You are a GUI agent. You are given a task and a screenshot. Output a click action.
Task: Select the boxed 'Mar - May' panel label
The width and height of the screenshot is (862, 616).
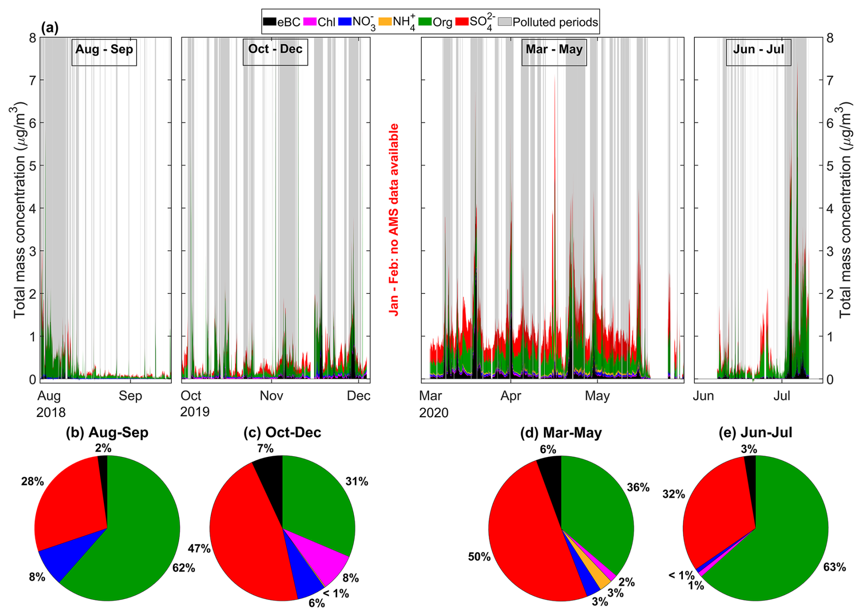tap(554, 49)
